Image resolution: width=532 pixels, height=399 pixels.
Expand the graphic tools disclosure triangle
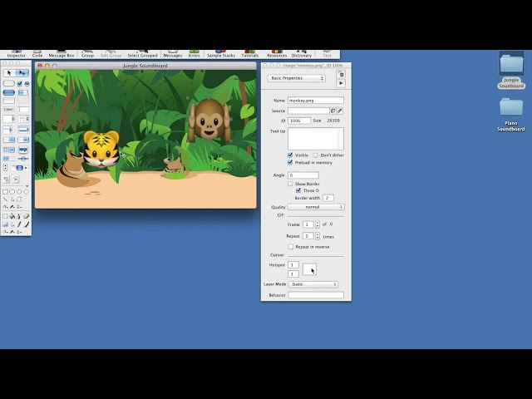pyautogui.click(x=27, y=186)
